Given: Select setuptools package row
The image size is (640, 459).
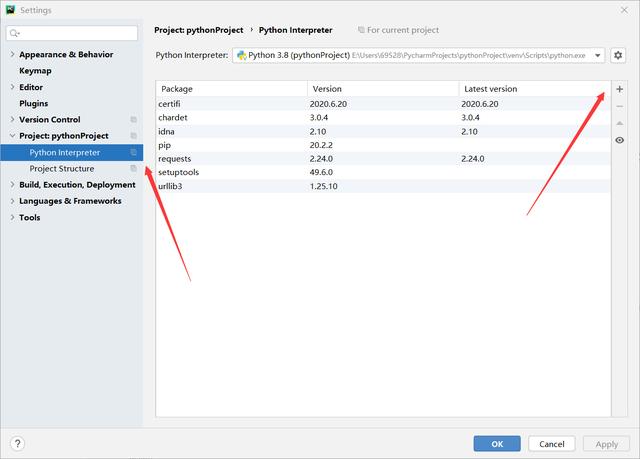Looking at the screenshot, I should point(383,172).
